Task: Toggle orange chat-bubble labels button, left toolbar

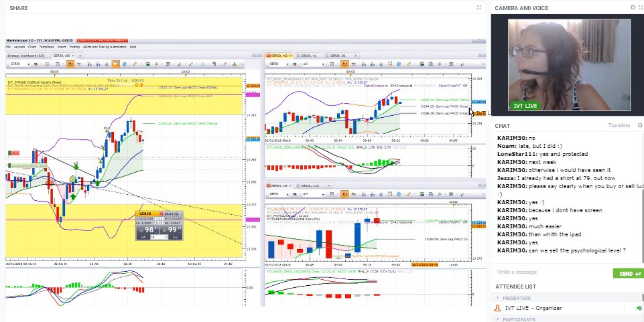Action: tap(116, 64)
